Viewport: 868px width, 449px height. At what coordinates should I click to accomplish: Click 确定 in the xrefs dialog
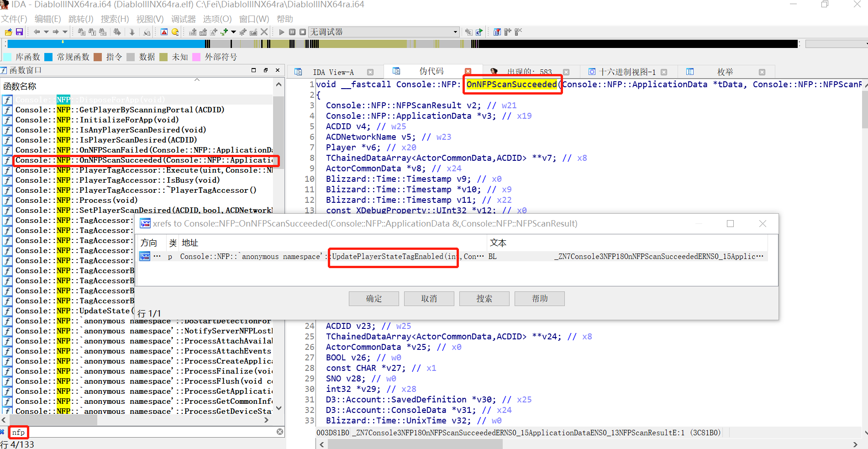[374, 299]
